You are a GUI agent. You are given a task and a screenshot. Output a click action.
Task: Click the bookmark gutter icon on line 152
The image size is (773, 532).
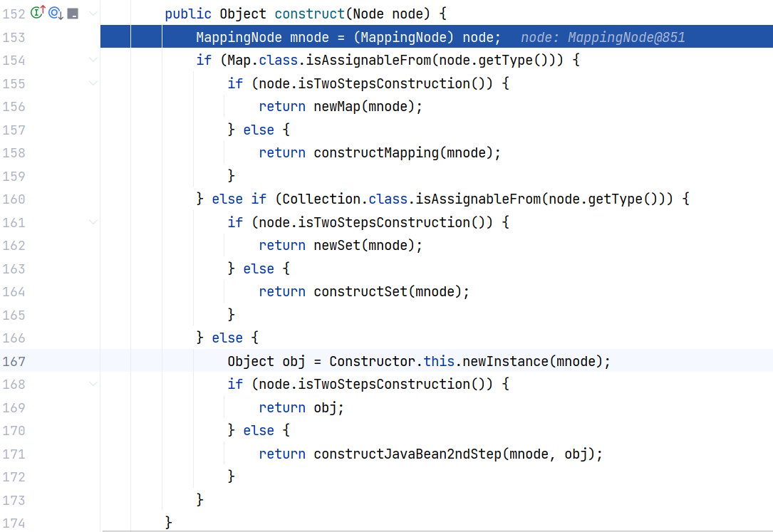point(73,14)
